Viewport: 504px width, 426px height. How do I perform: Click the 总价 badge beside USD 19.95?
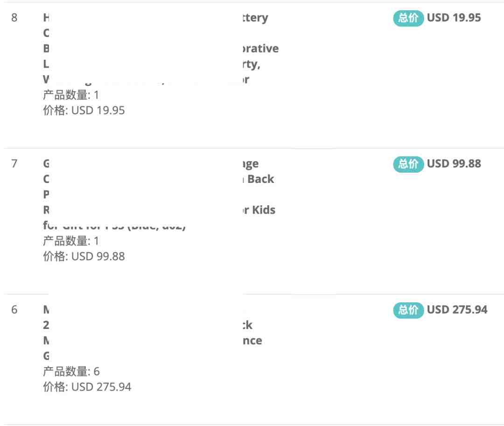click(408, 18)
